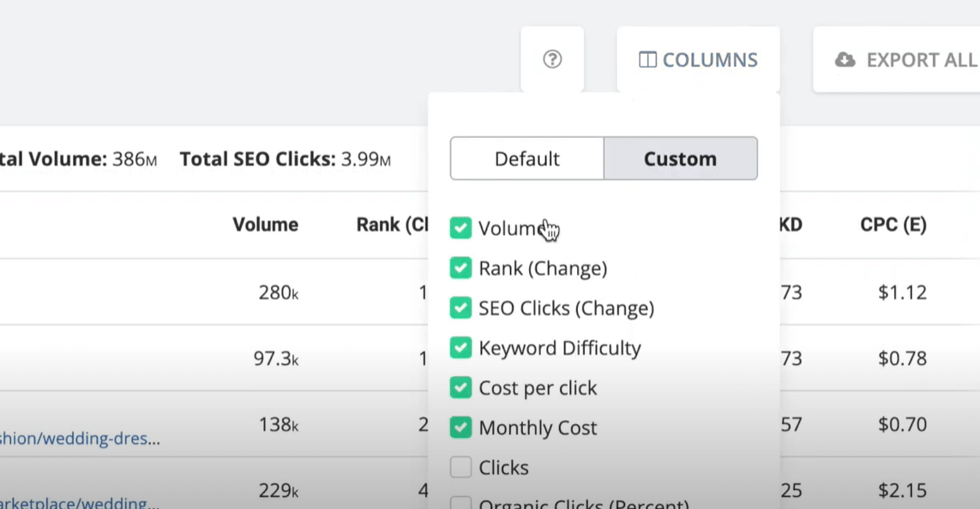The width and height of the screenshot is (980, 509).
Task: Click the cloud download export icon
Action: click(845, 60)
